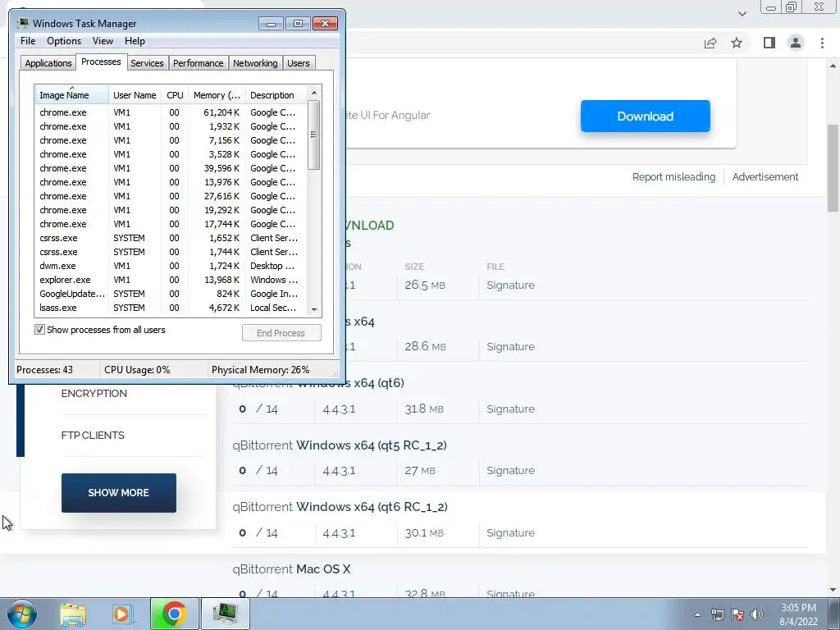Select the lsass.exe process row
This screenshot has height=630, width=840.
(x=171, y=308)
